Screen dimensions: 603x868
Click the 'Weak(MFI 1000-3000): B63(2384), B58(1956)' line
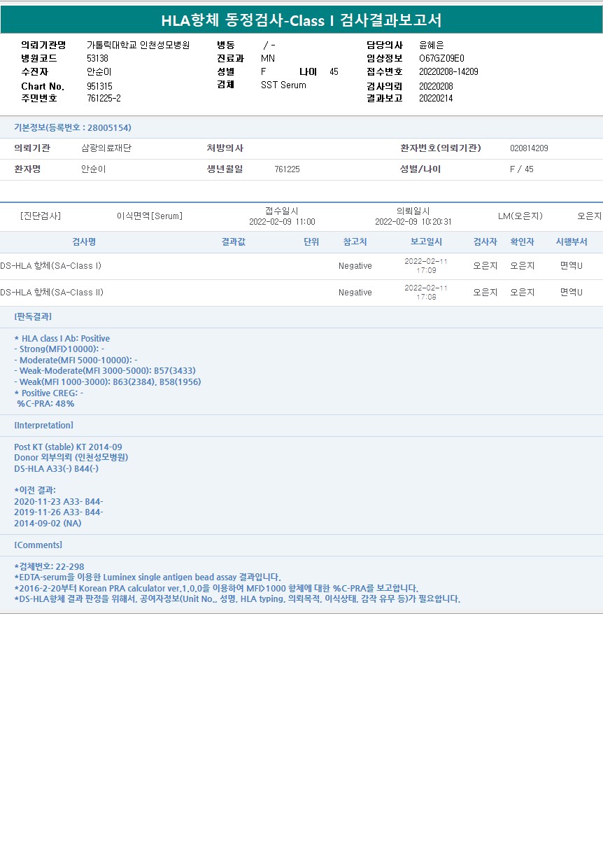click(x=108, y=381)
